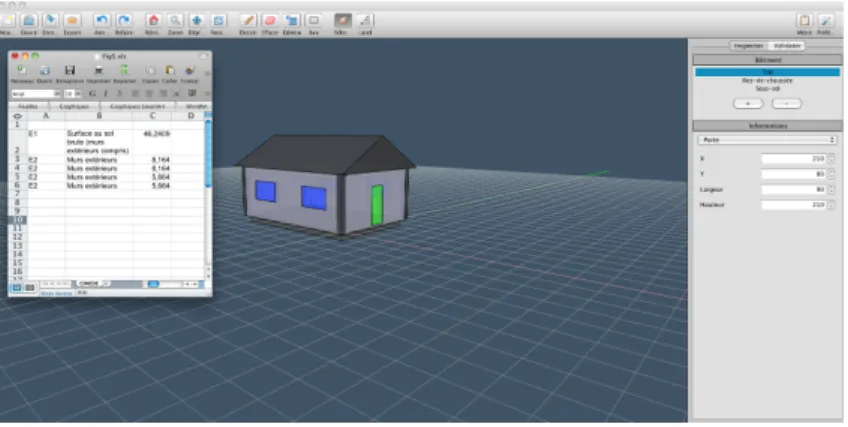This screenshot has height=427, width=848.
Task: Click the Enregistrer floppy icon in spreadsheet
Action: 70,70
